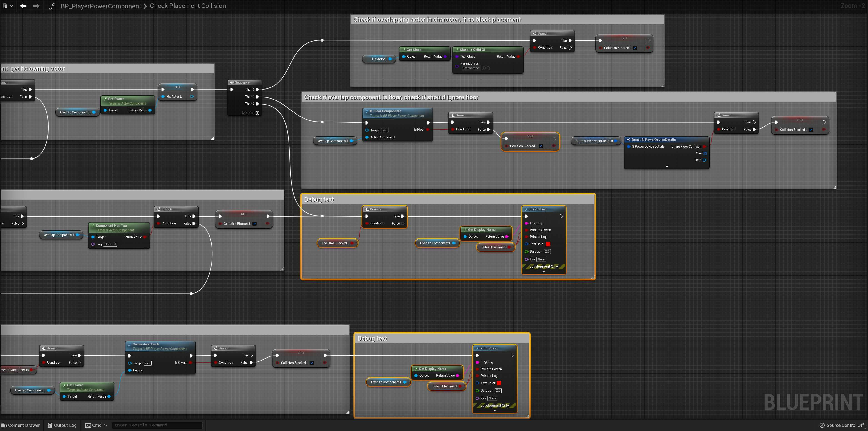Click use-selected-asset arrow beside Parent Class
Viewport: 868px width, 431px height.
click(484, 68)
